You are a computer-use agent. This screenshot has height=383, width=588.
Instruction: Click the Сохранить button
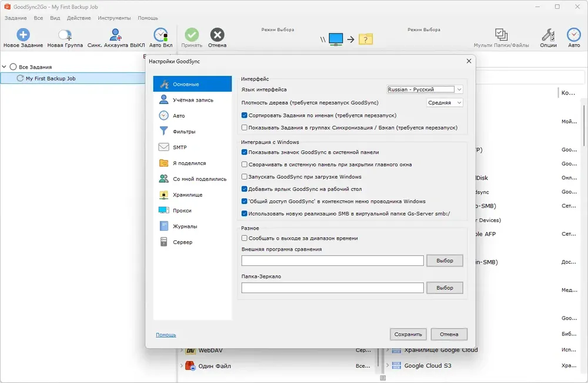point(408,334)
